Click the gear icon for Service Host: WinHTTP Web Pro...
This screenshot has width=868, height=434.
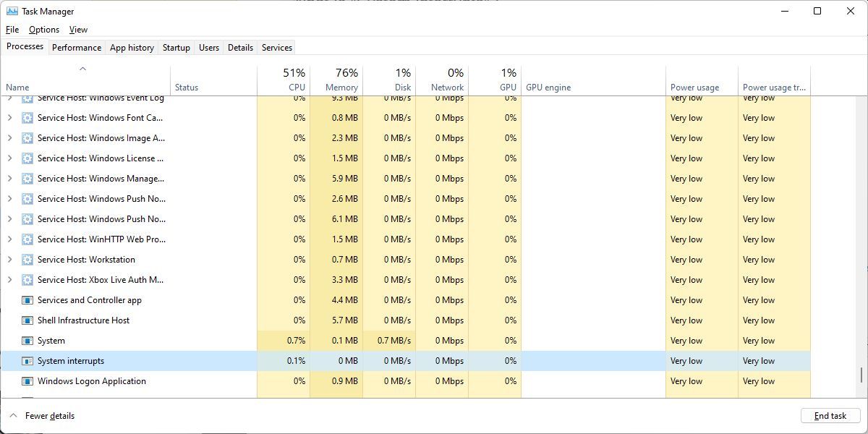click(27, 239)
